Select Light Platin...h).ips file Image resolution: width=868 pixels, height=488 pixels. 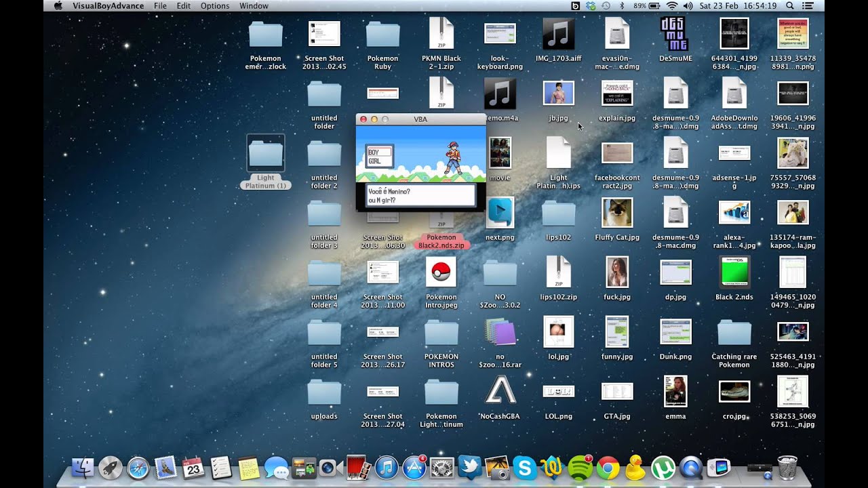559,164
